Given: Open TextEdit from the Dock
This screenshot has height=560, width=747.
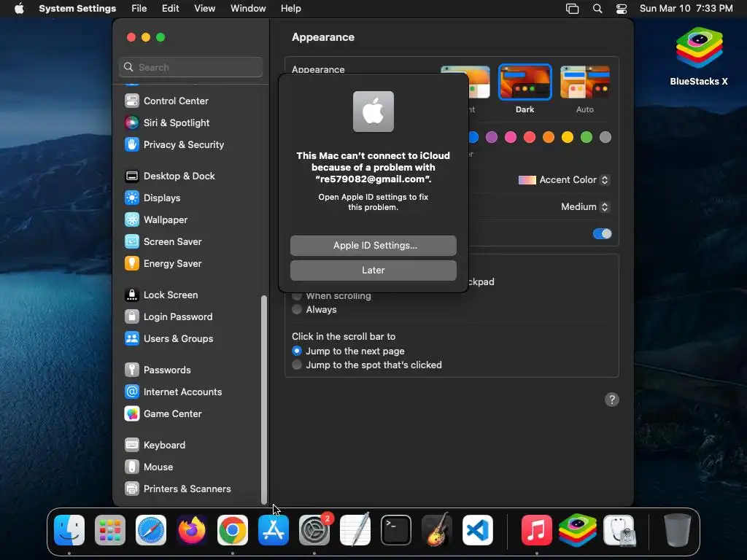Looking at the screenshot, I should click(x=355, y=530).
